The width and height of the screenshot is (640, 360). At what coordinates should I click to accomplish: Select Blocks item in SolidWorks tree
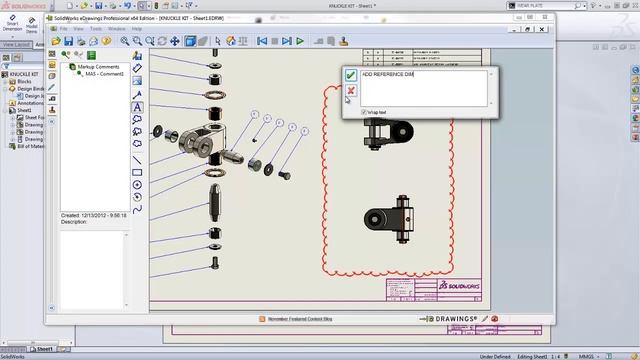[24, 82]
